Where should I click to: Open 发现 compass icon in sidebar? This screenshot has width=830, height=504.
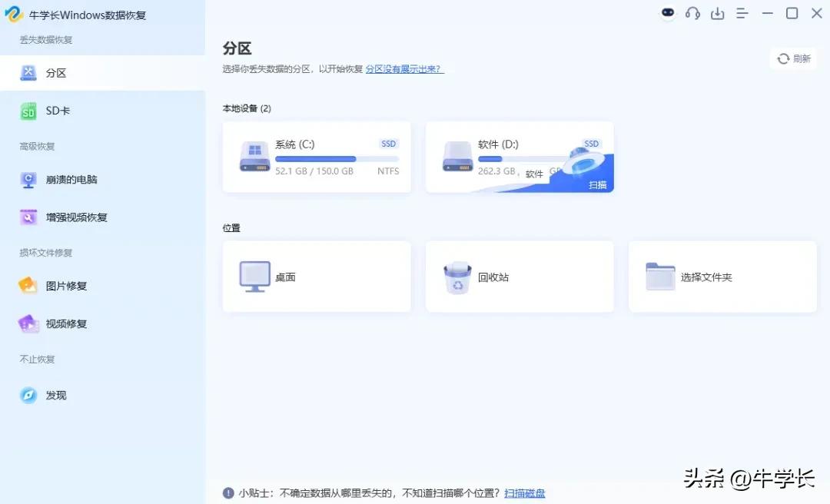coord(28,395)
